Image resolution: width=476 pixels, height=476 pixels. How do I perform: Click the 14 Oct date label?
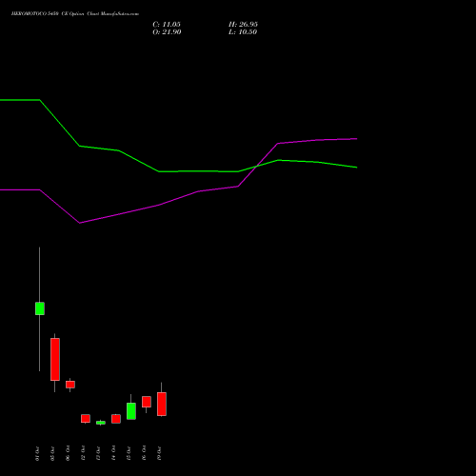point(113,453)
